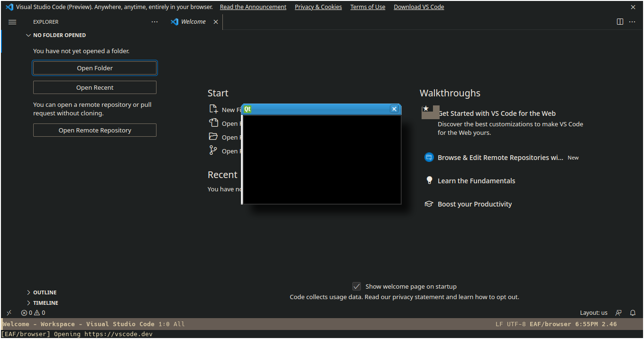Viewport: 644px width, 339px height.
Task: Click UTF-8 encoding in the status bar
Action: point(518,324)
